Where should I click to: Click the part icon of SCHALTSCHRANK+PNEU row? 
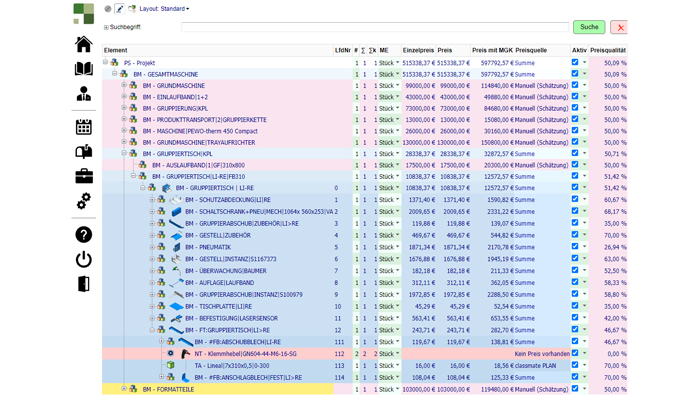tap(176, 211)
